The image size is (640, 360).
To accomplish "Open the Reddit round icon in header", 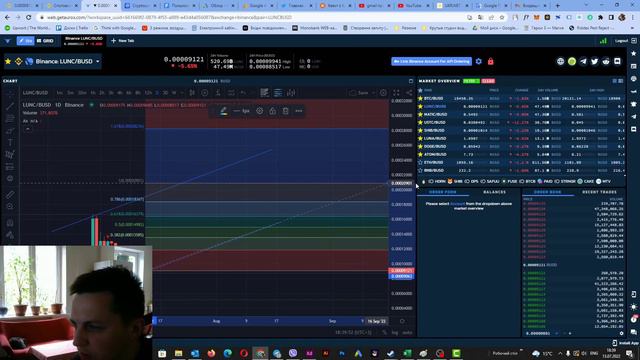I will (x=606, y=61).
